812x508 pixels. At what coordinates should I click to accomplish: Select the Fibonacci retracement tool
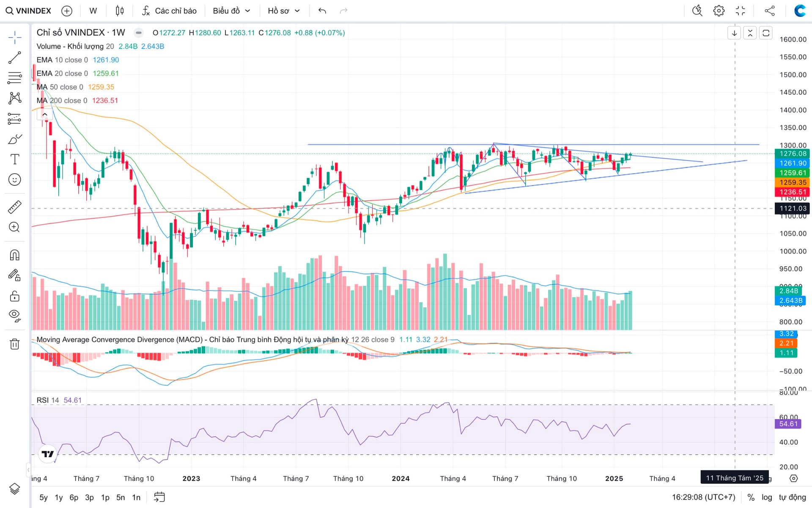[x=14, y=78]
